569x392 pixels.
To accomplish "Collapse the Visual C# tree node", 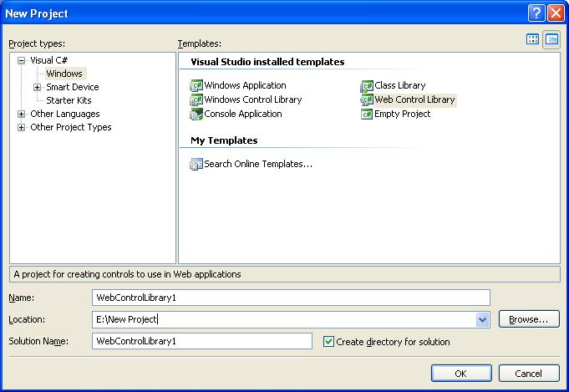I will (x=22, y=61).
